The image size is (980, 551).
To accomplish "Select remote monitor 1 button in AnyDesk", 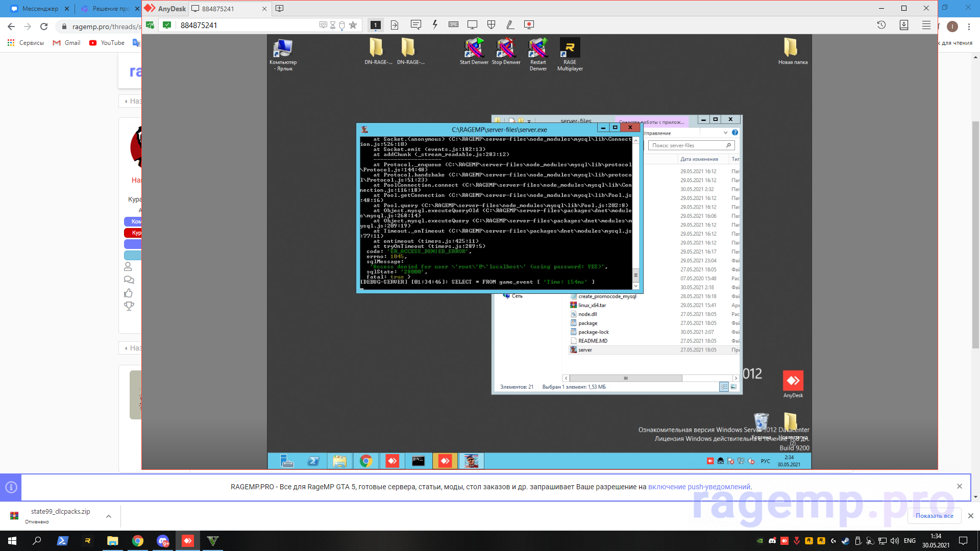I will click(376, 25).
